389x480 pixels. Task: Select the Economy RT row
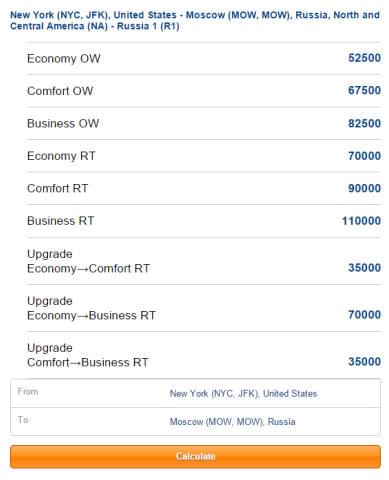click(204, 156)
